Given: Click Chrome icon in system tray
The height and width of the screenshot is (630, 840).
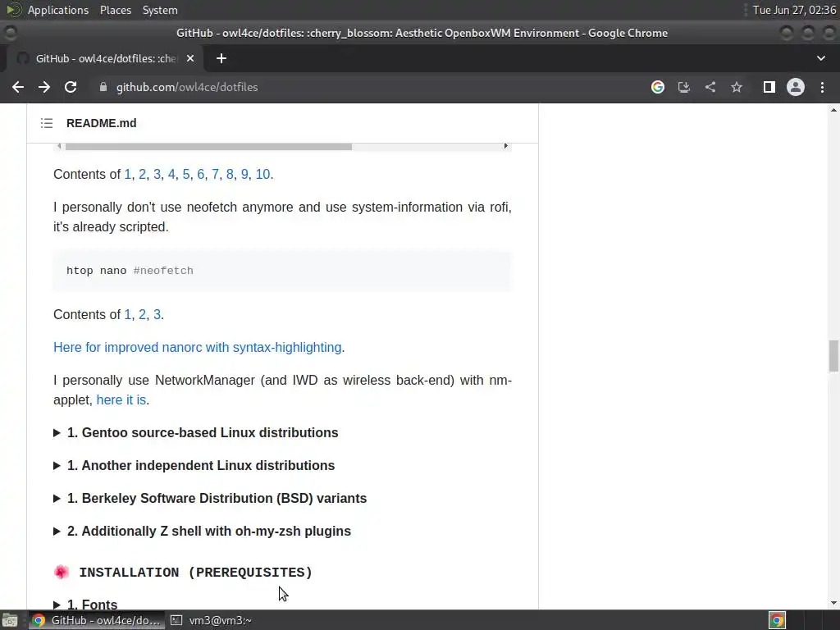Looking at the screenshot, I should coord(778,620).
